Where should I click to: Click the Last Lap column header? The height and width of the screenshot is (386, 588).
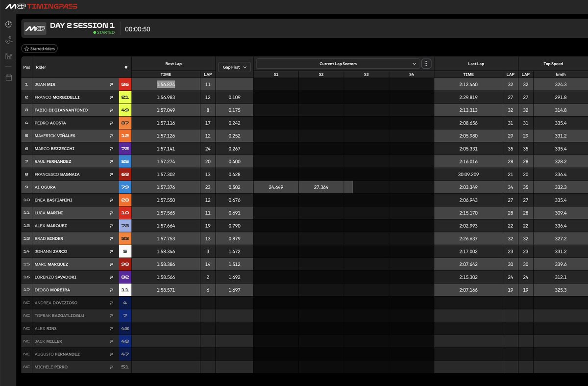click(x=476, y=64)
